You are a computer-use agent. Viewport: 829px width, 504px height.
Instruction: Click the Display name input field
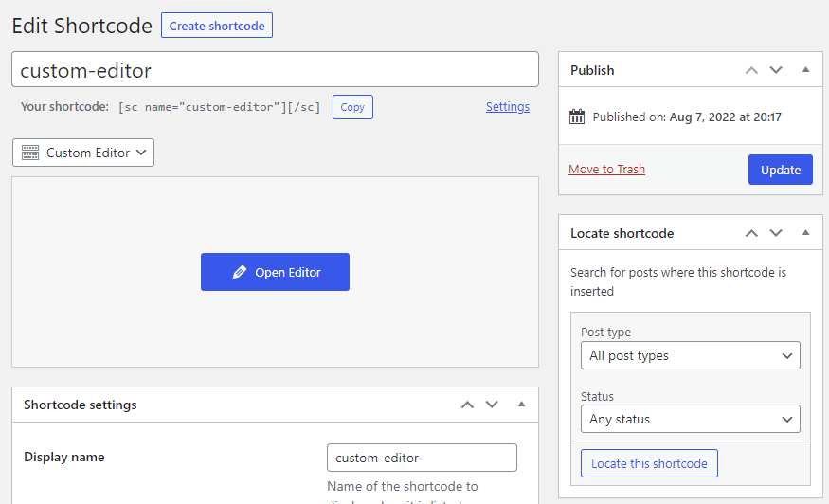[422, 458]
